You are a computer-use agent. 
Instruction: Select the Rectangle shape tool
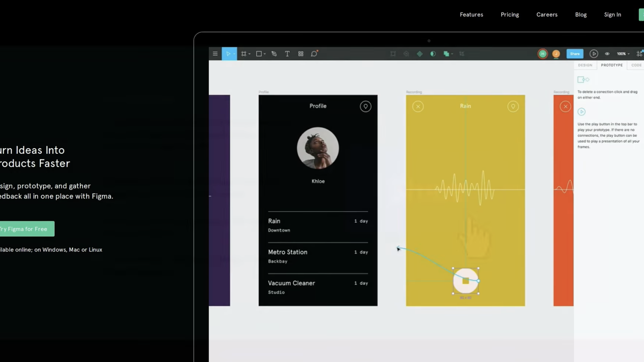click(x=259, y=53)
